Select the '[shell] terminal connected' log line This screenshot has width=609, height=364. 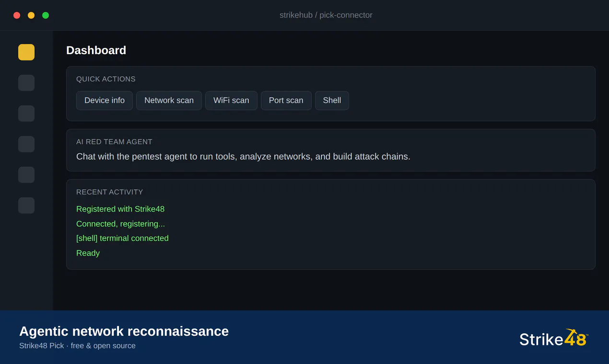(122, 238)
